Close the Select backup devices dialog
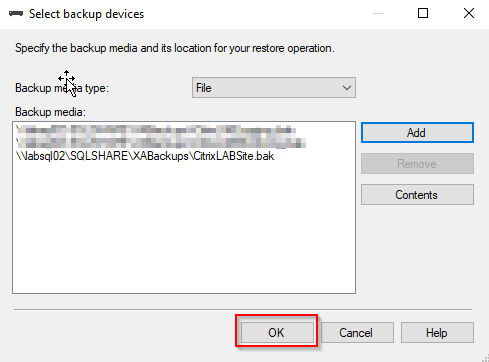This screenshot has width=489, height=362. [x=469, y=13]
